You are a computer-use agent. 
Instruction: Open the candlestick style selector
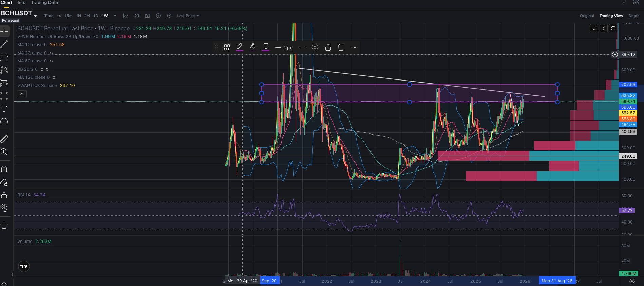(137, 16)
